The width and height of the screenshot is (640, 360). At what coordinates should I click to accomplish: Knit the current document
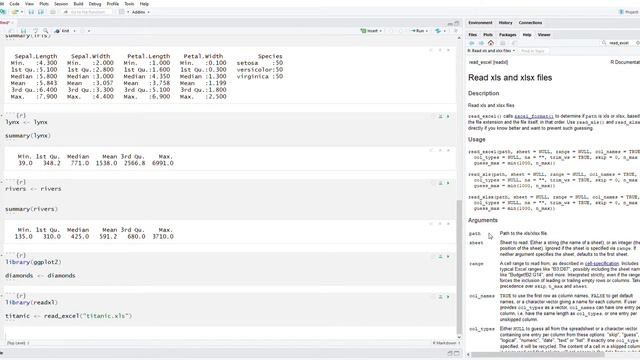tap(63, 31)
